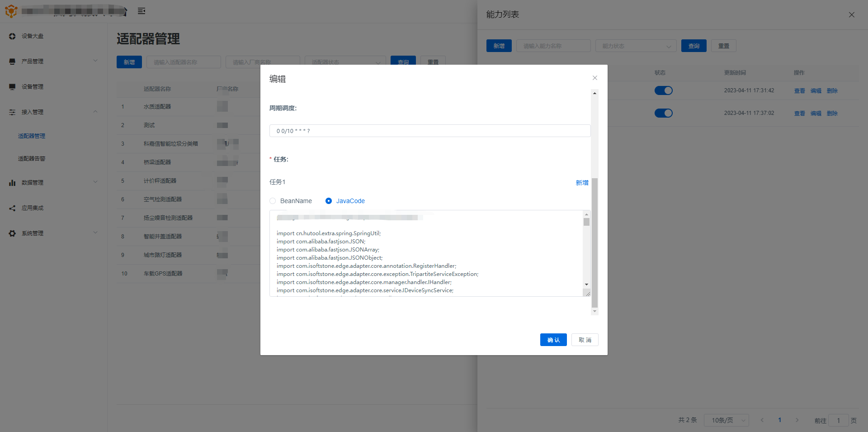Click 水质适配器 row name

157,107
